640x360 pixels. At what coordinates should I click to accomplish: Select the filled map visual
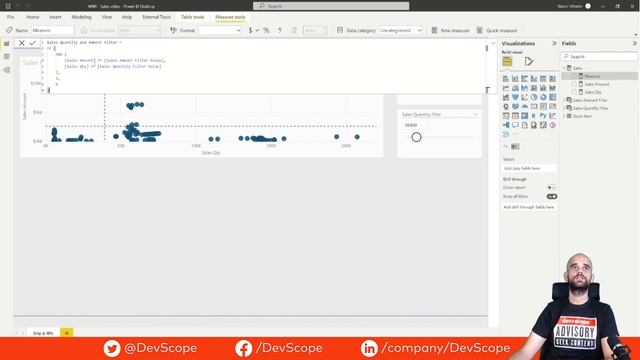(x=515, y=107)
